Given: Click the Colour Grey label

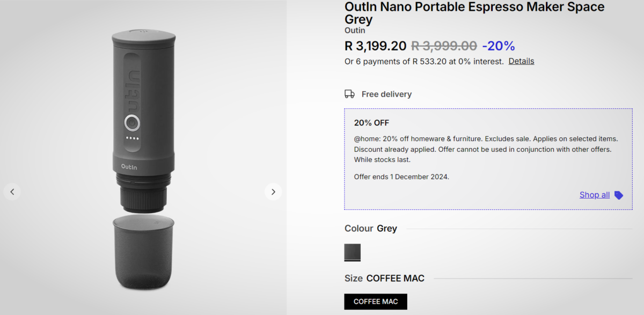Looking at the screenshot, I should 371,229.
